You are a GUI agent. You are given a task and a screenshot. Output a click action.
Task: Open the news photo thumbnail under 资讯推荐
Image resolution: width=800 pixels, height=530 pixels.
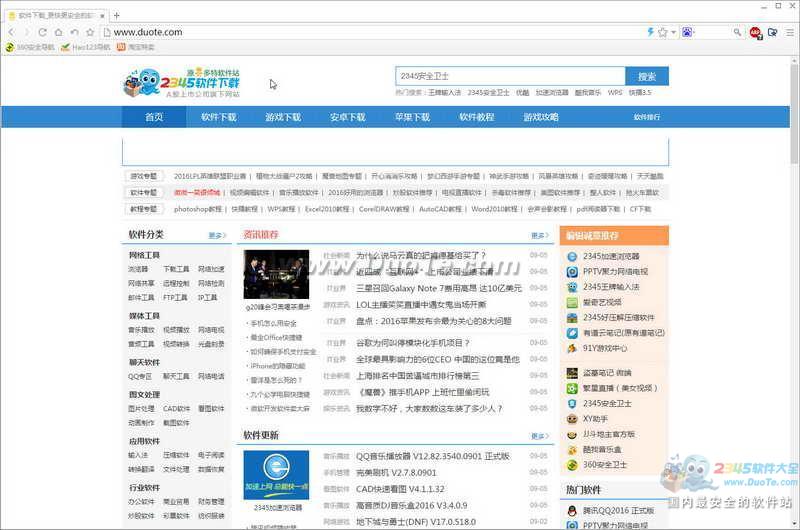277,274
